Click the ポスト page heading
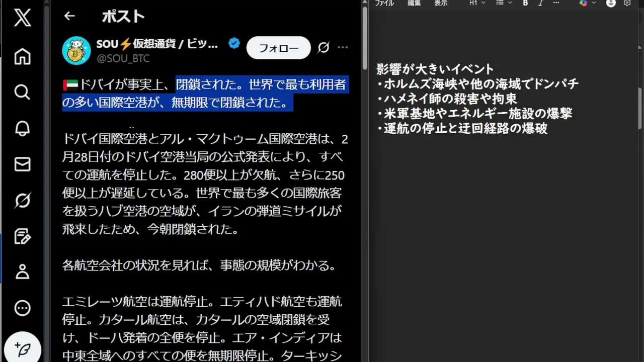Screen dimensions: 644x362 (123, 16)
